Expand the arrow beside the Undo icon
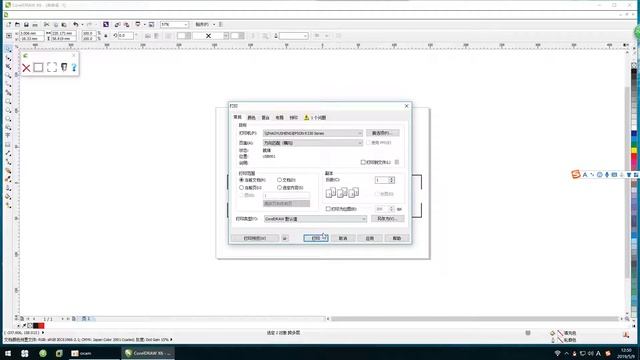The image size is (640, 360). pos(82,24)
